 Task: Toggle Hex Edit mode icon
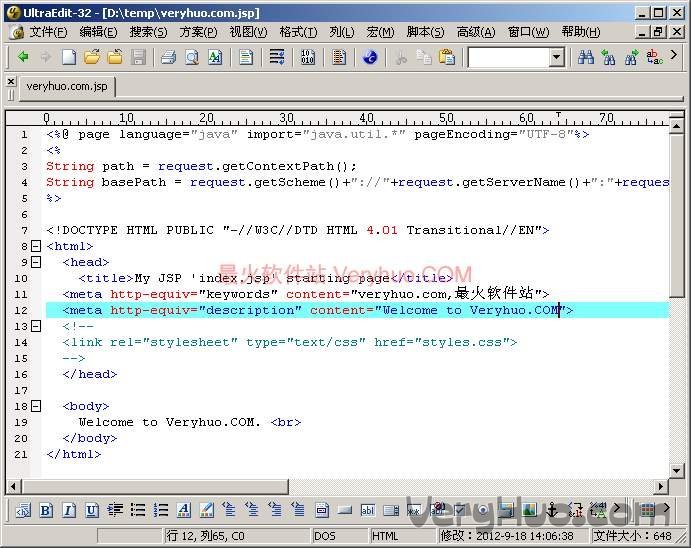click(308, 57)
